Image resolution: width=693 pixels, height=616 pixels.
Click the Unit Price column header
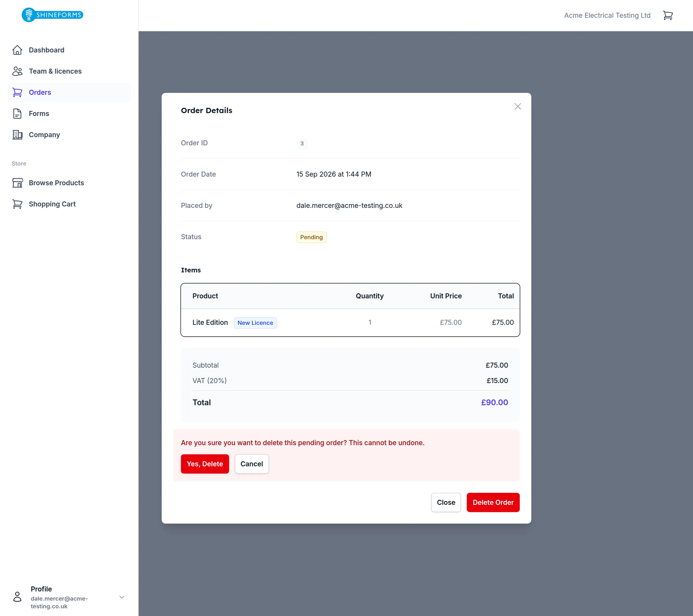point(445,296)
